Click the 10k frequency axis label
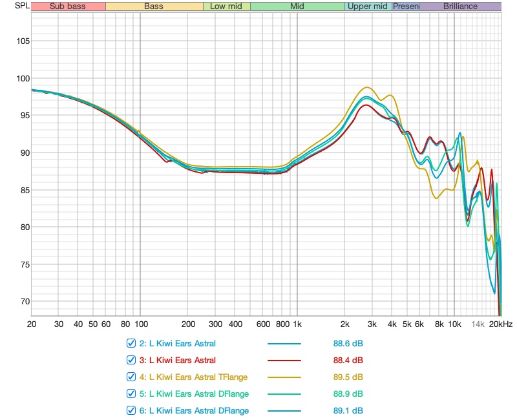 click(x=454, y=324)
